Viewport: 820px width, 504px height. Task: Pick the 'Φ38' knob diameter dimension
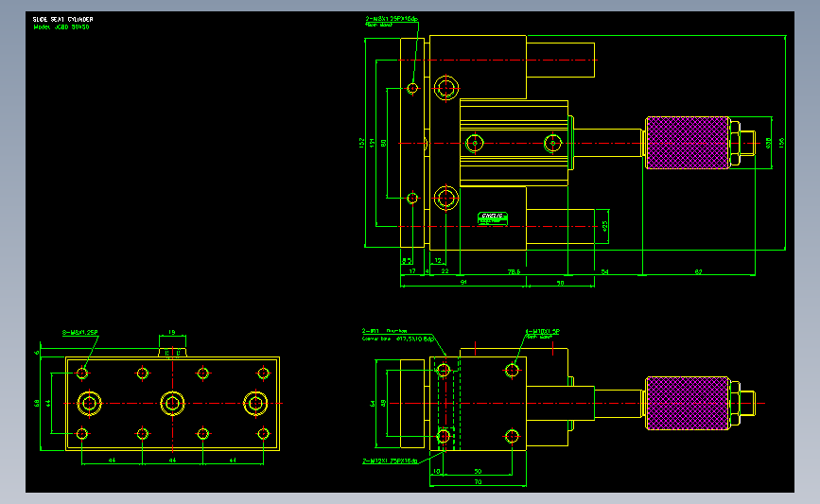(x=768, y=143)
